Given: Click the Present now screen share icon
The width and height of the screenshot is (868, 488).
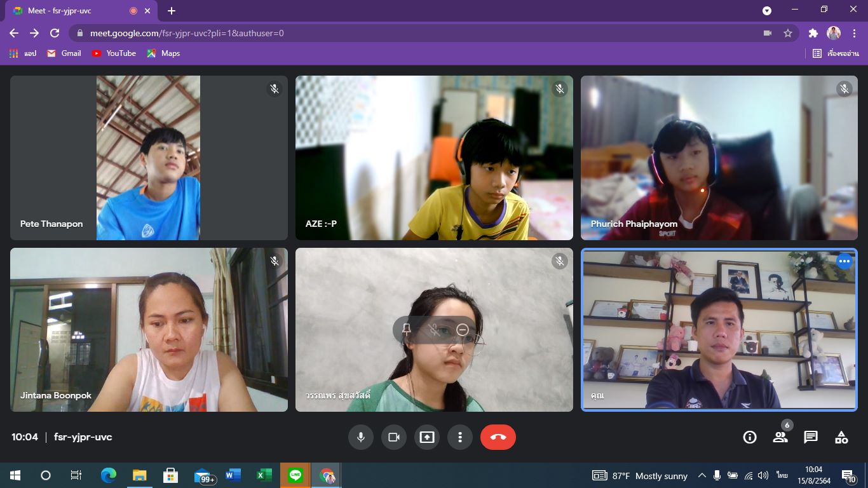Looking at the screenshot, I should tap(427, 437).
